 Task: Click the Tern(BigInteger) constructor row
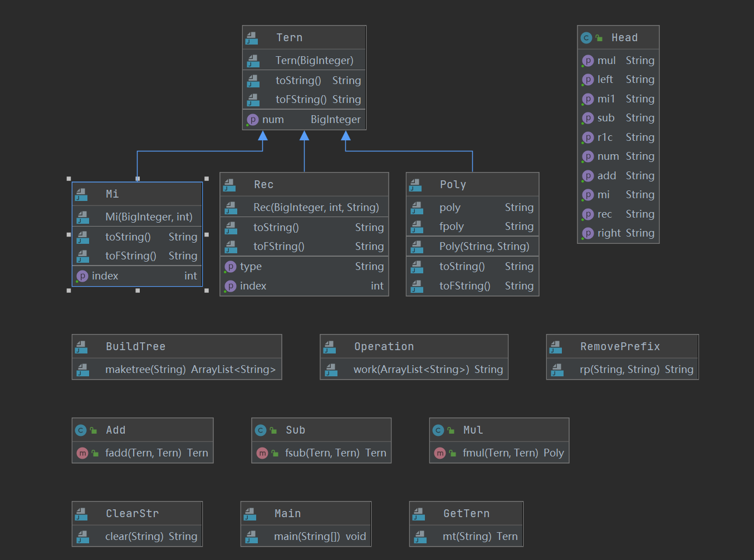coord(304,60)
